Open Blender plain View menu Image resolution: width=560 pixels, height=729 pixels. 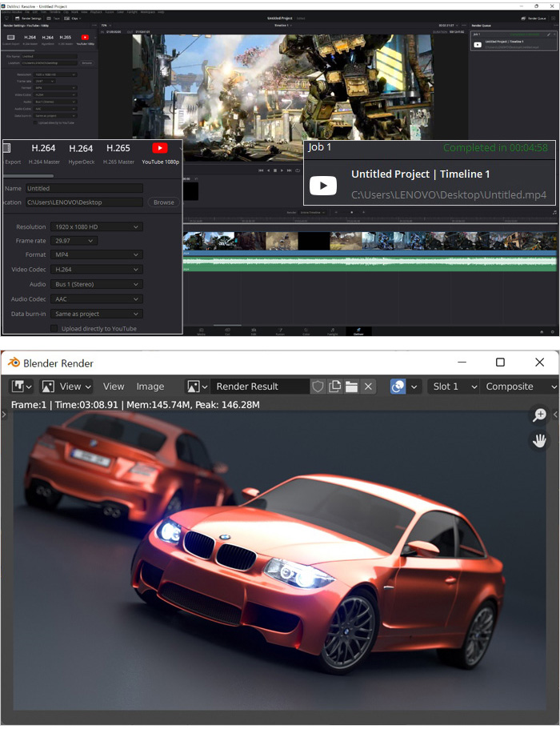[x=114, y=387]
